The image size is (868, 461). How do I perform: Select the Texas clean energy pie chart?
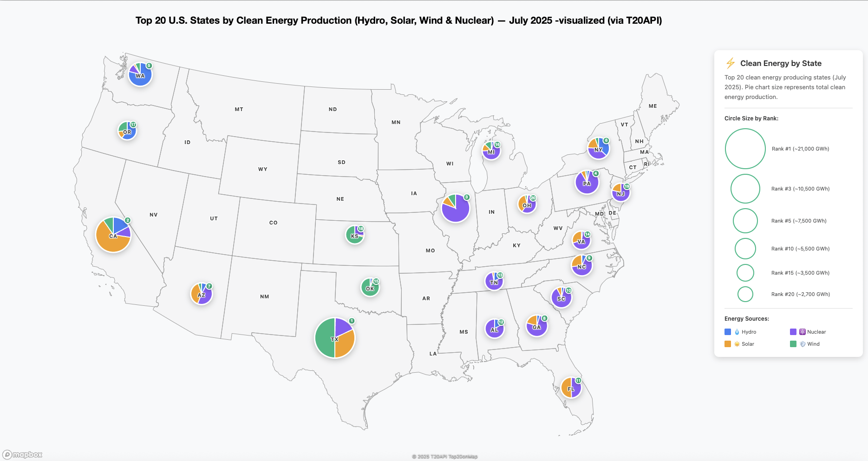pos(335,338)
